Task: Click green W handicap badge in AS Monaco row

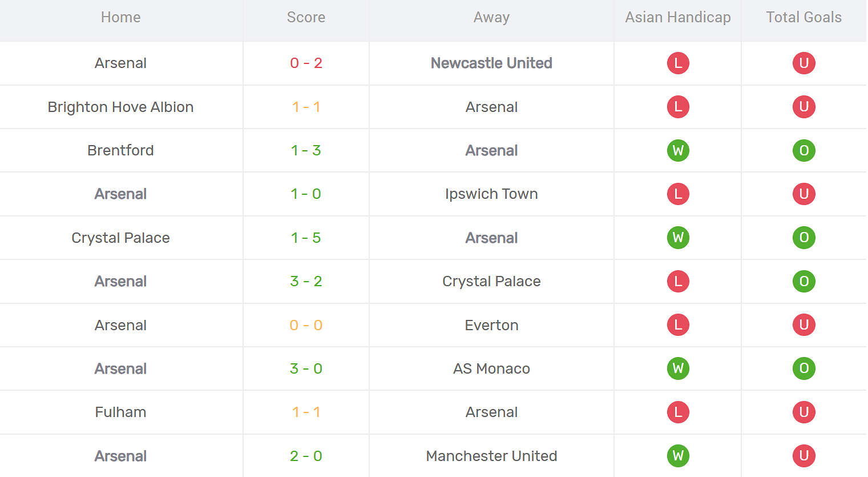Action: click(x=678, y=368)
